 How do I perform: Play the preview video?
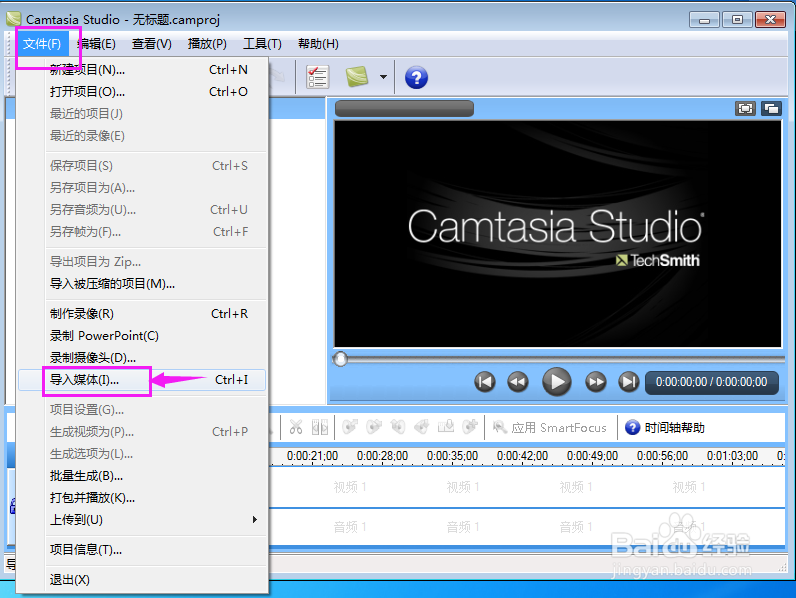[557, 382]
